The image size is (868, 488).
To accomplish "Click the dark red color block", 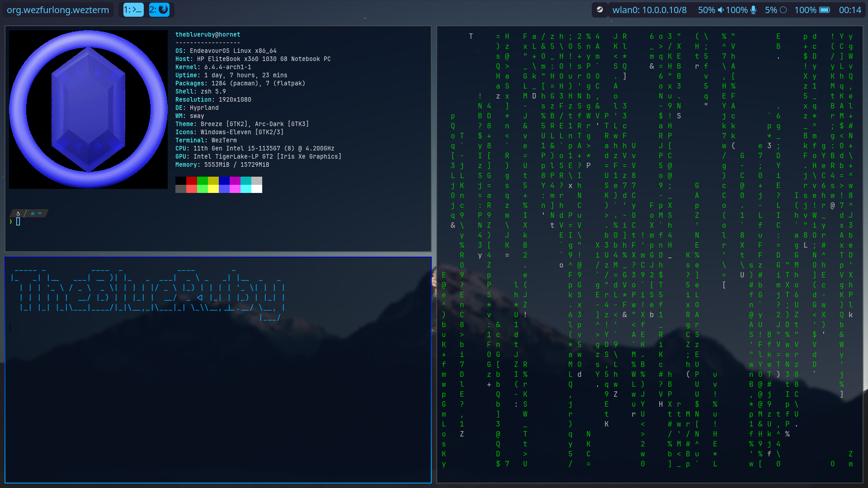I will 191,181.
